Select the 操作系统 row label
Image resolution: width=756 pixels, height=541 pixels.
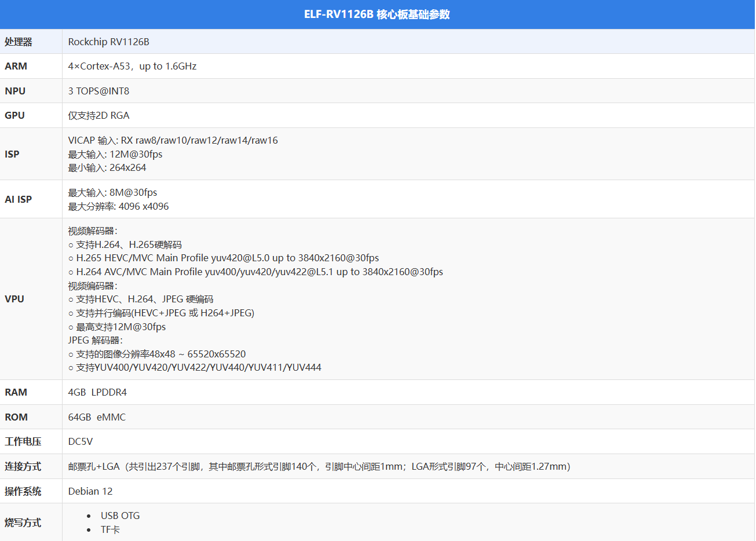(23, 491)
